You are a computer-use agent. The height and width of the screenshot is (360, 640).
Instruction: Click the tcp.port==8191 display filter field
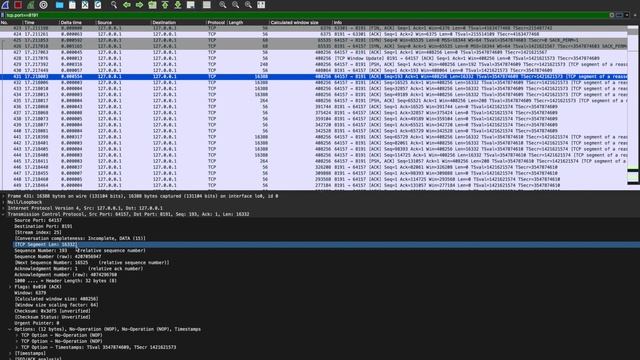pyautogui.click(x=306, y=15)
